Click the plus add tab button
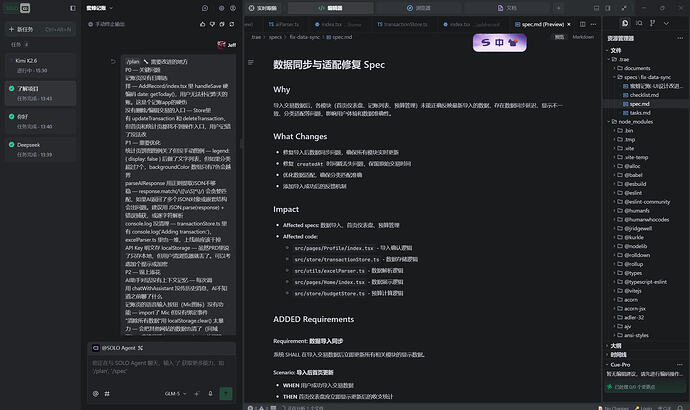This screenshot has width=690, height=410. 558,8
